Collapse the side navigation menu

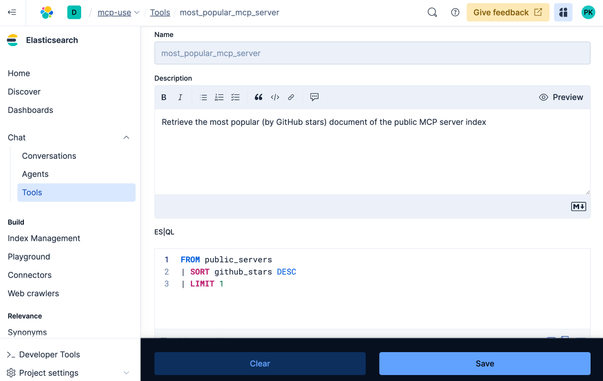coord(12,12)
